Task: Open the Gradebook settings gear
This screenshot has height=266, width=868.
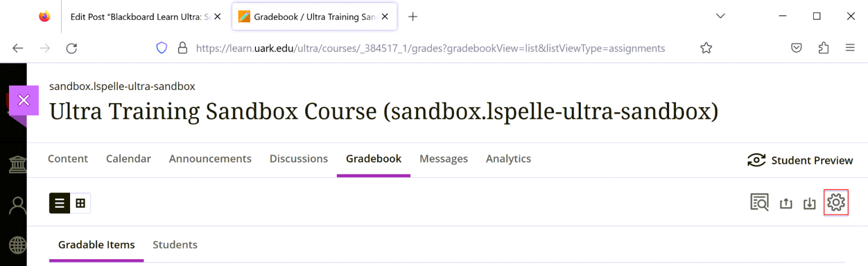Action: pos(836,203)
